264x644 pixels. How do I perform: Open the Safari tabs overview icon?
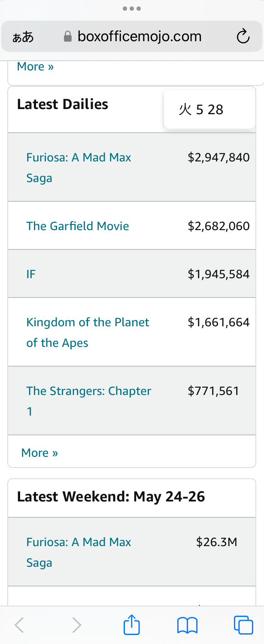[243, 625]
